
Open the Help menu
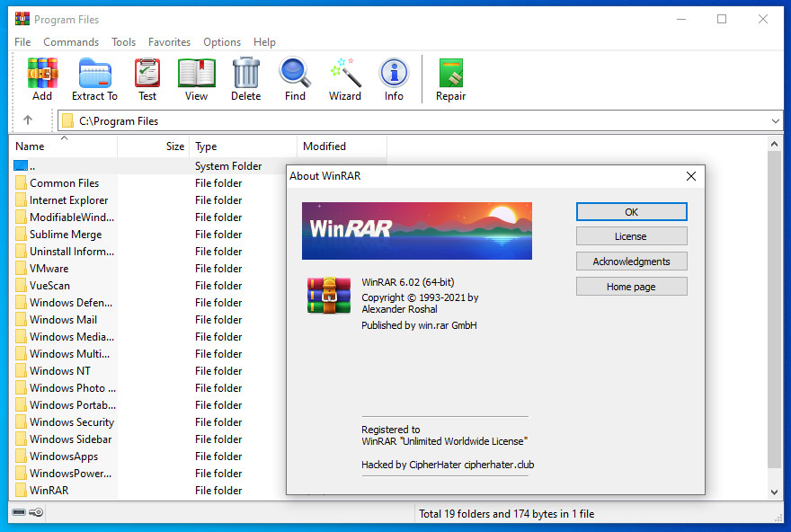[x=265, y=42]
